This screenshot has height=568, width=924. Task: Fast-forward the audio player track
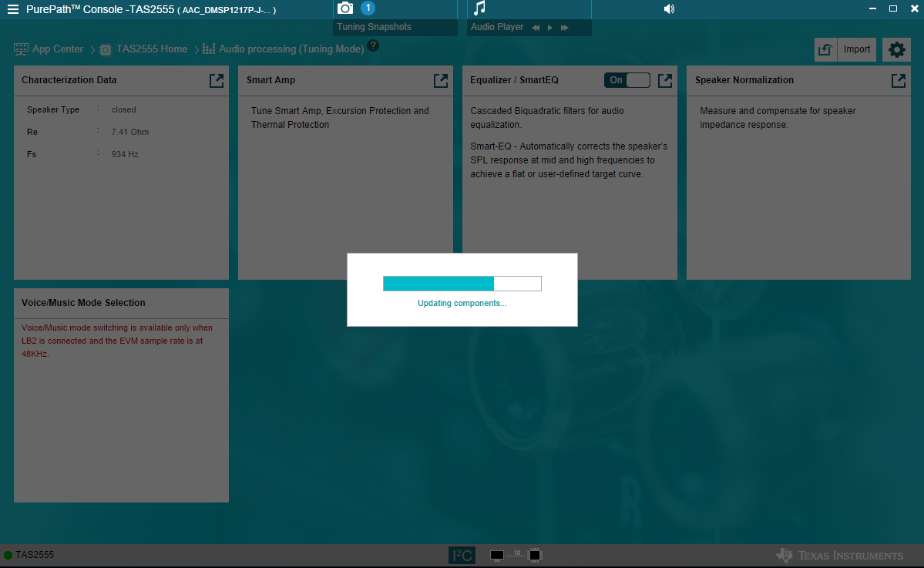click(565, 28)
